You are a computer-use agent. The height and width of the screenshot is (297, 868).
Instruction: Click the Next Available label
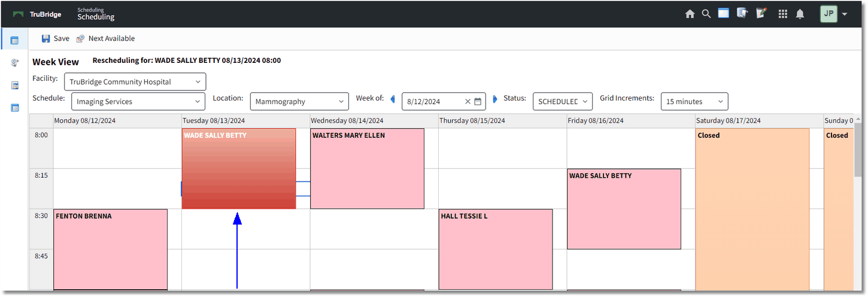[111, 38]
